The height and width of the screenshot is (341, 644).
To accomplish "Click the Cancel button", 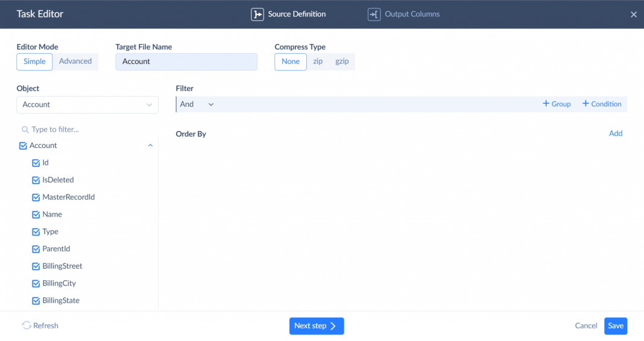I will click(586, 326).
